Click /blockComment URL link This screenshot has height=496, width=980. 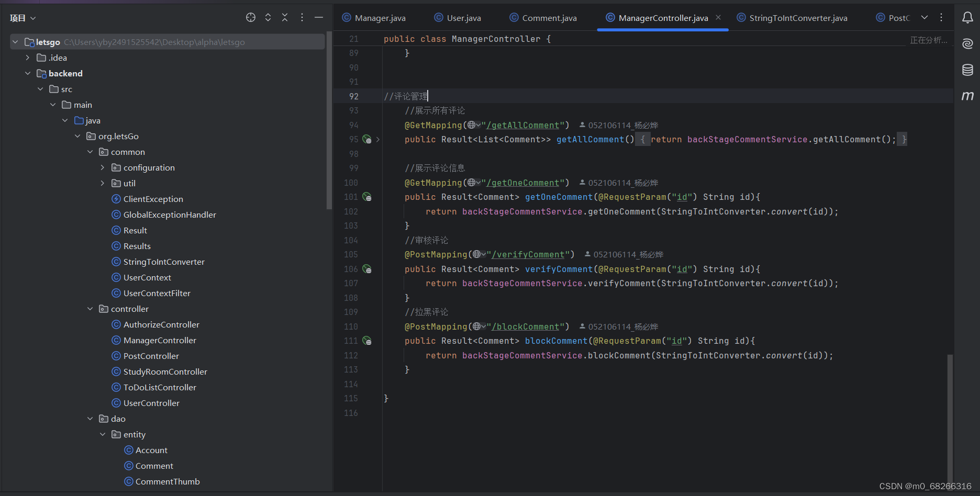(526, 326)
